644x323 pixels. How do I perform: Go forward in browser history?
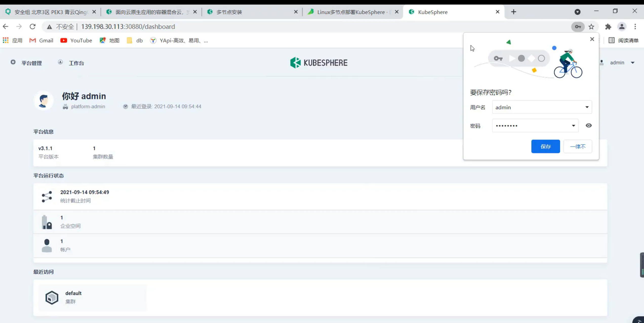[x=19, y=27]
